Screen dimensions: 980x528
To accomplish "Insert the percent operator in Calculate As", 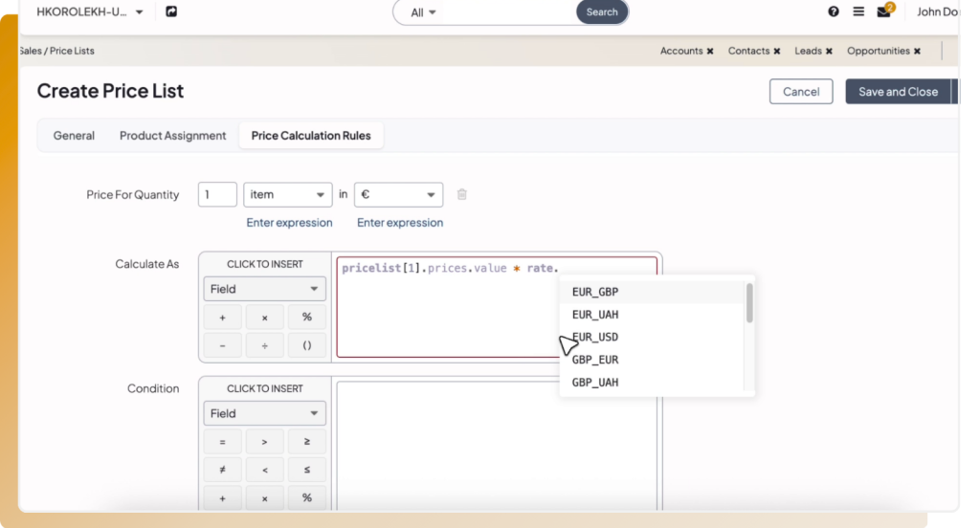I will tap(307, 318).
